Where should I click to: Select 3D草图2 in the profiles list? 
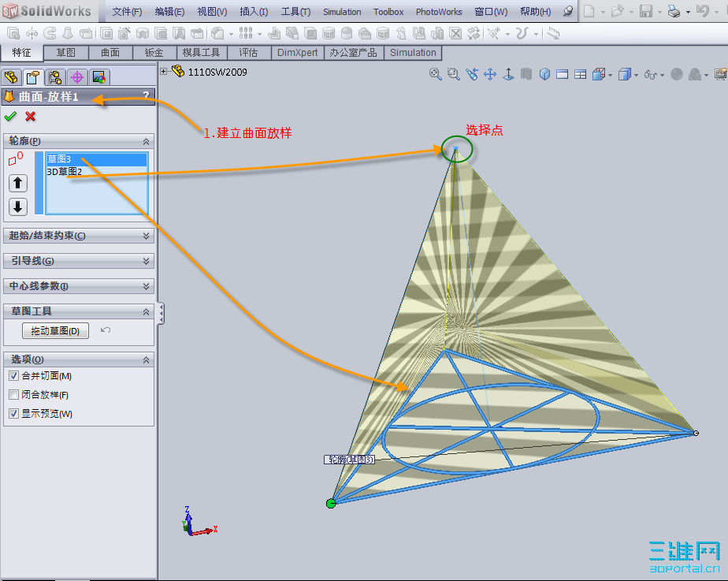point(97,172)
